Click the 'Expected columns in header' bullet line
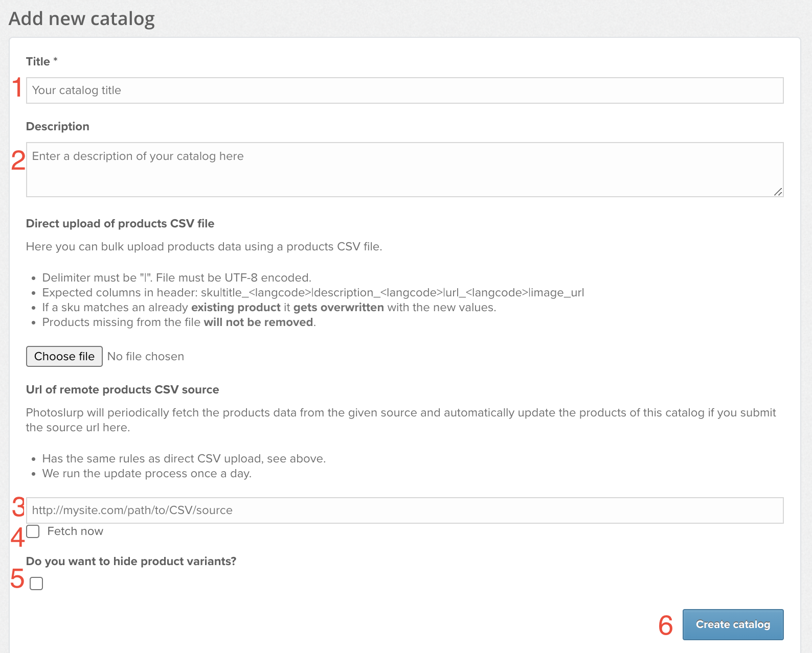 tap(313, 292)
